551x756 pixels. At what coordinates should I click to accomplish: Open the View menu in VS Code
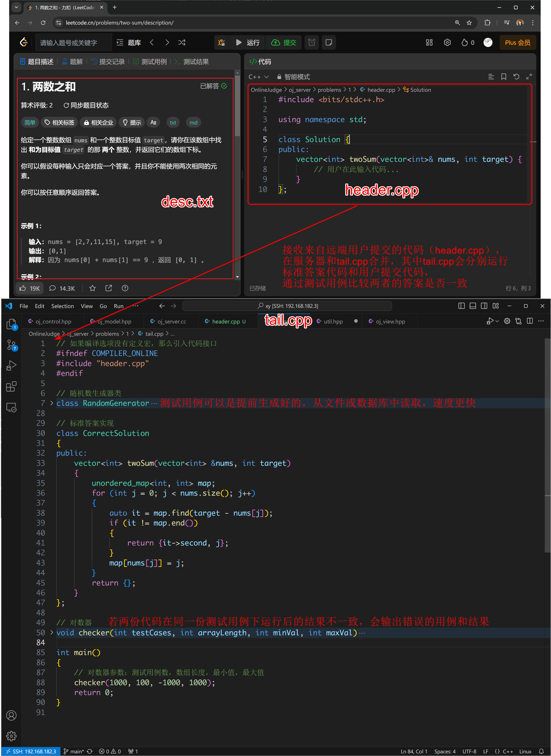86,306
